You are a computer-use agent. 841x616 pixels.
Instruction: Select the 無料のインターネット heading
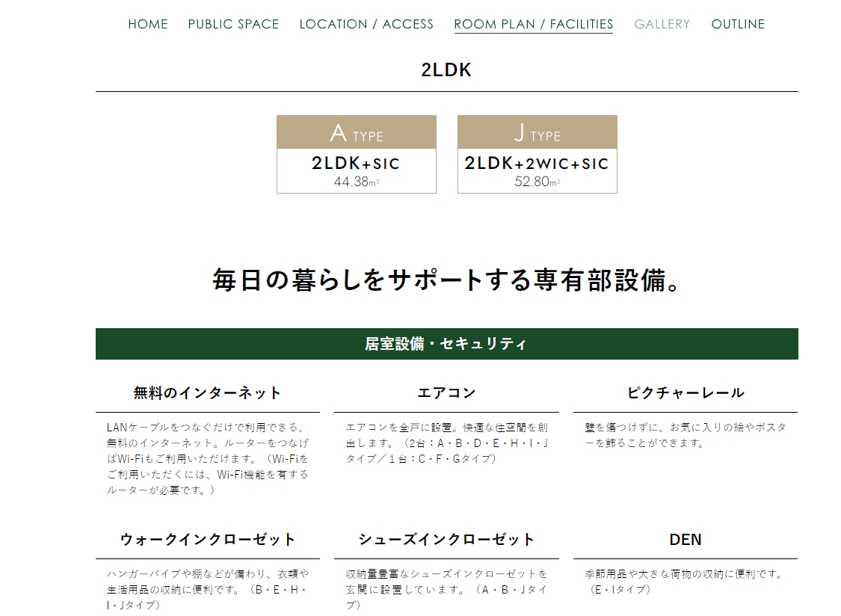click(x=209, y=391)
